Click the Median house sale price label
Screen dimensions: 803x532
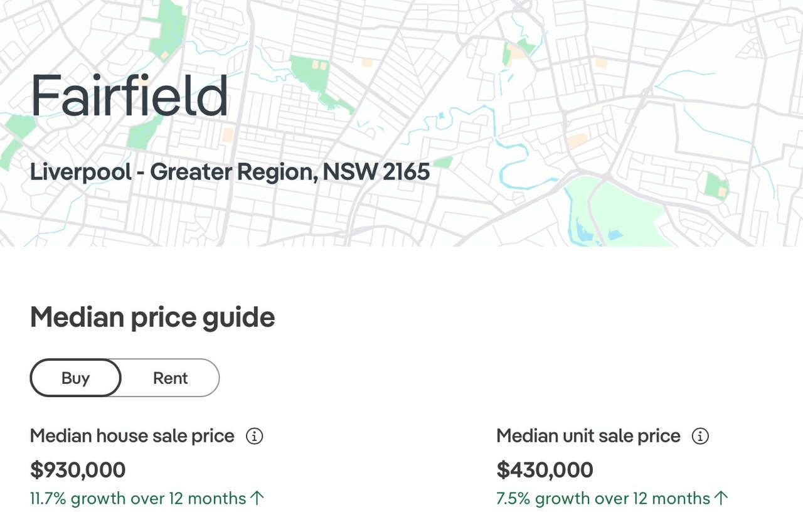click(x=132, y=436)
